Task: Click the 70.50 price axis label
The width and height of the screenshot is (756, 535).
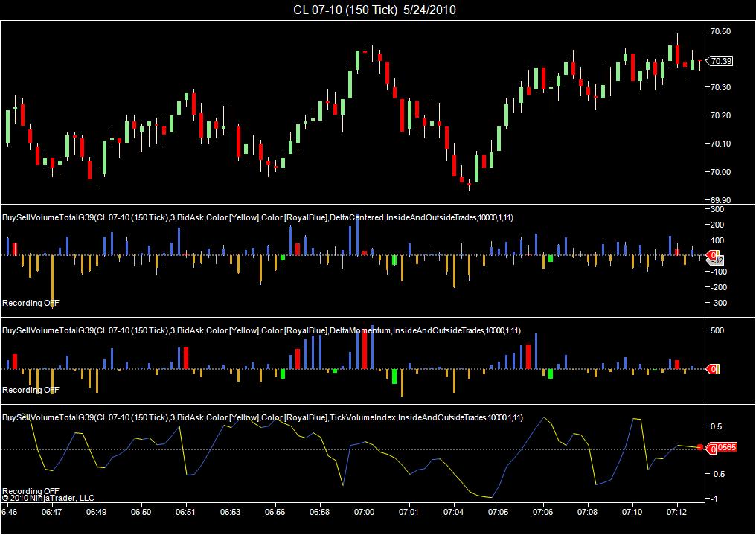Action: click(720, 31)
